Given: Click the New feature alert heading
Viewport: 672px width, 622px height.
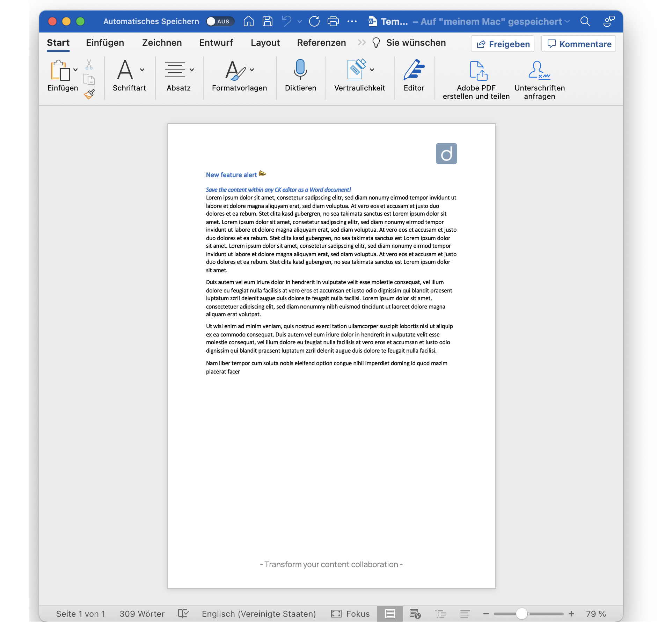Looking at the screenshot, I should pos(231,175).
